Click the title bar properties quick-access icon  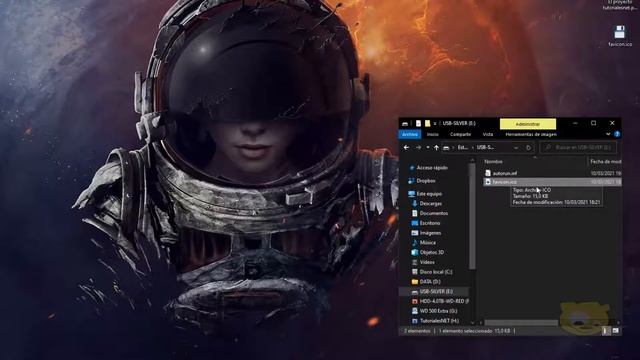[x=418, y=123]
